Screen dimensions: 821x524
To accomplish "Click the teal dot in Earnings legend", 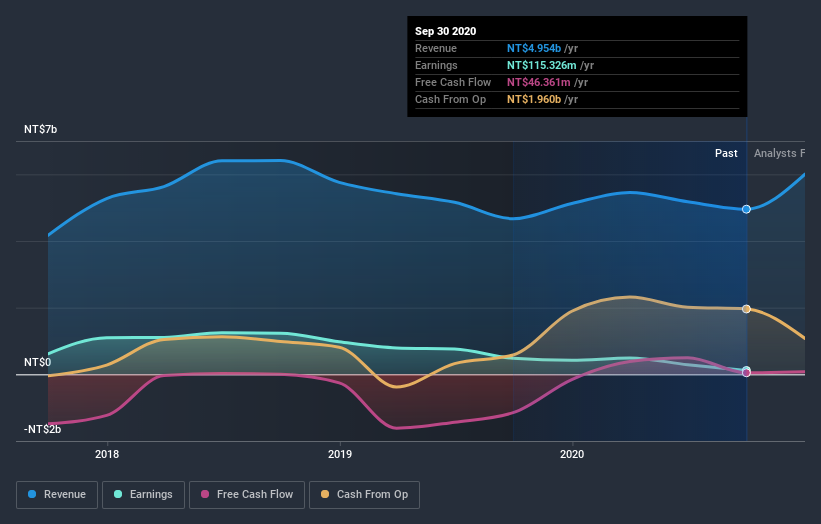I will click(118, 494).
